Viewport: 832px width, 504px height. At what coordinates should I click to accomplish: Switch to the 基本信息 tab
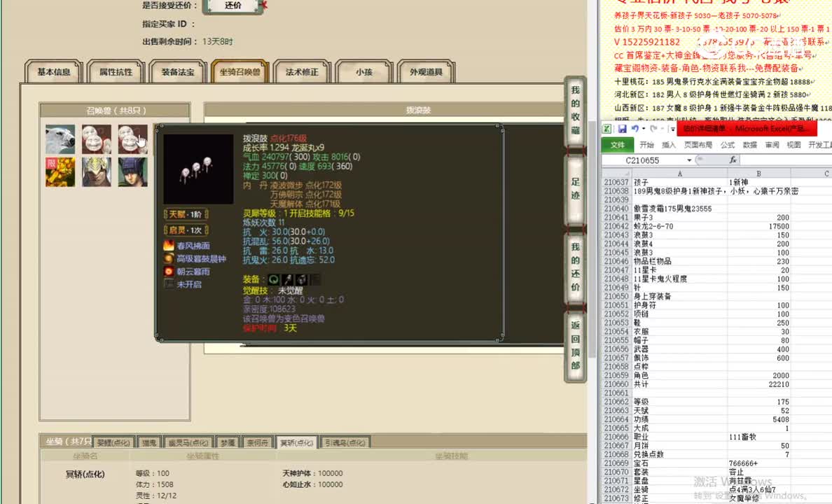pyautogui.click(x=54, y=71)
